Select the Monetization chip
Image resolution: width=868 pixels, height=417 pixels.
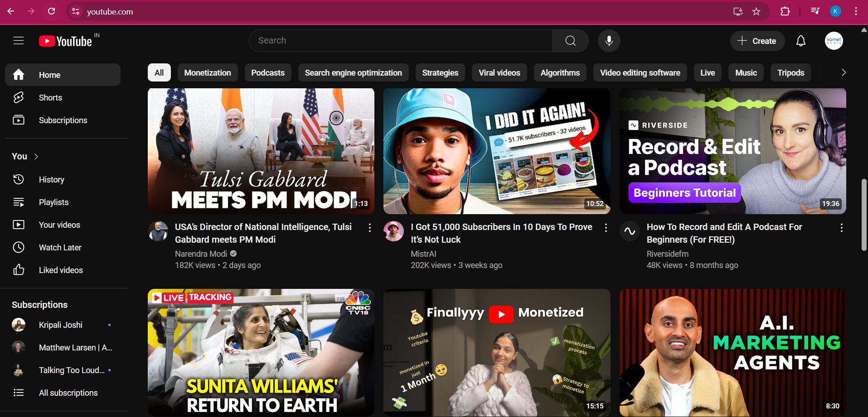click(x=208, y=72)
